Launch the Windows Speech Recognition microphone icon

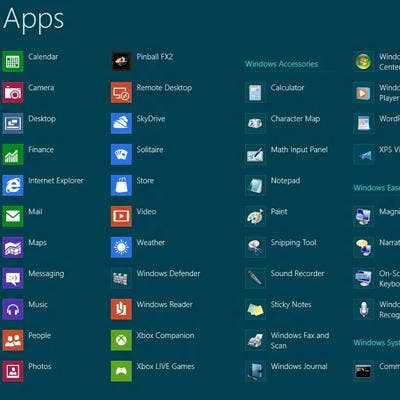point(364,309)
